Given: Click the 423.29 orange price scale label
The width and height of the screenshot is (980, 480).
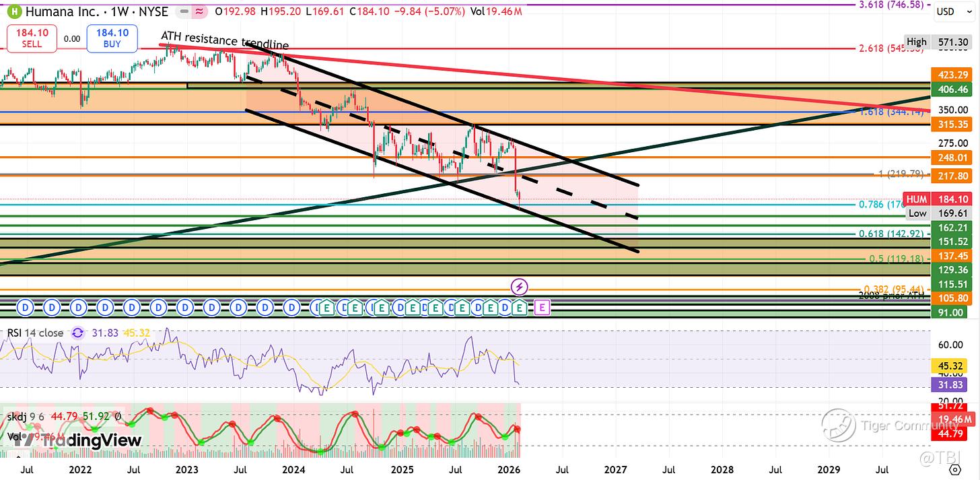Looking at the screenshot, I should [x=952, y=75].
